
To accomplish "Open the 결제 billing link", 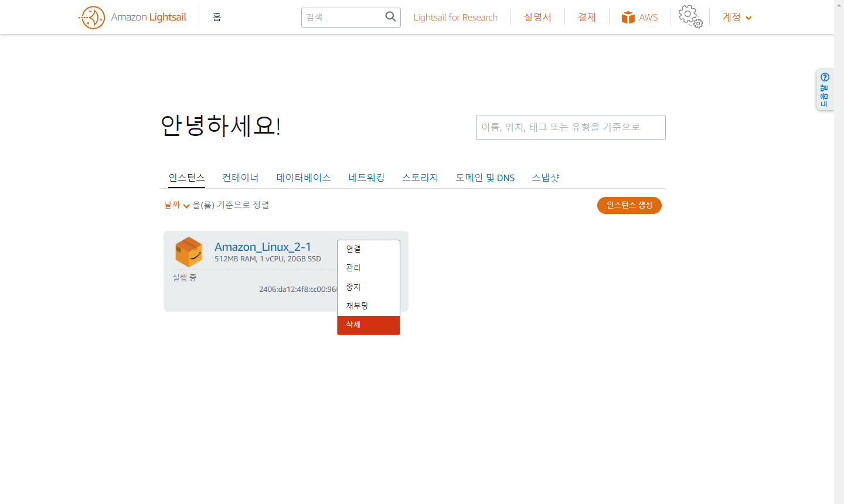I will [x=587, y=18].
